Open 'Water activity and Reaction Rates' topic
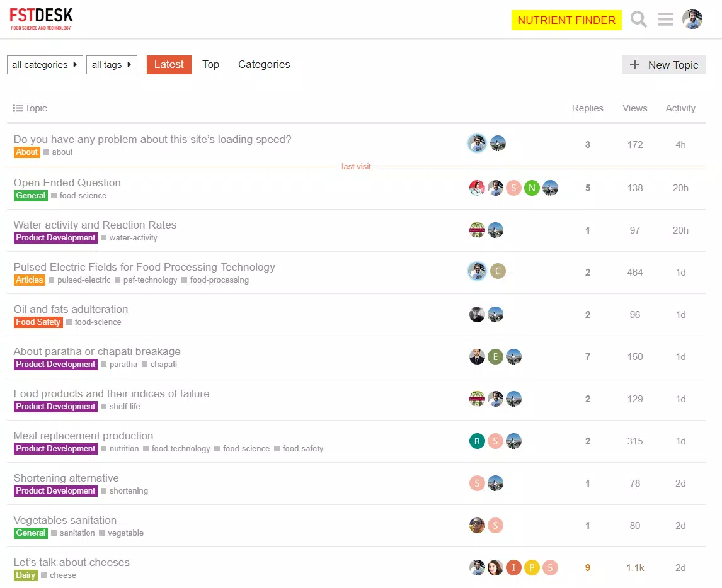Viewport: 722px width, 588px height. (95, 225)
